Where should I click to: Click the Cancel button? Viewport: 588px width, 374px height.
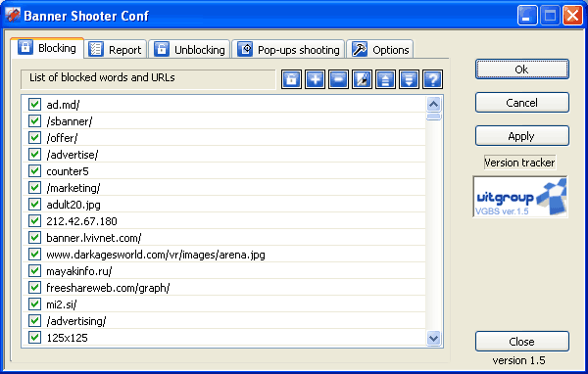click(522, 102)
